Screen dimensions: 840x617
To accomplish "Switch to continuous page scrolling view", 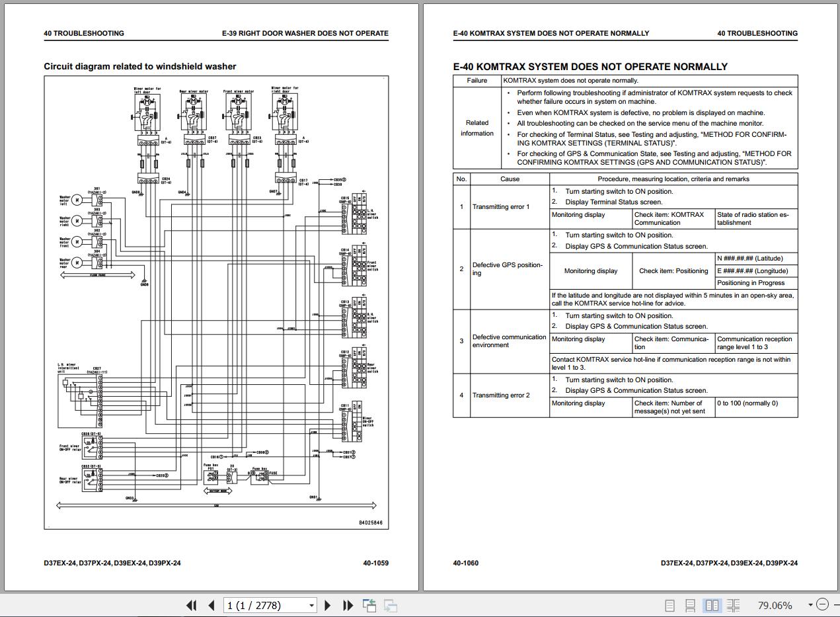I will (x=690, y=605).
